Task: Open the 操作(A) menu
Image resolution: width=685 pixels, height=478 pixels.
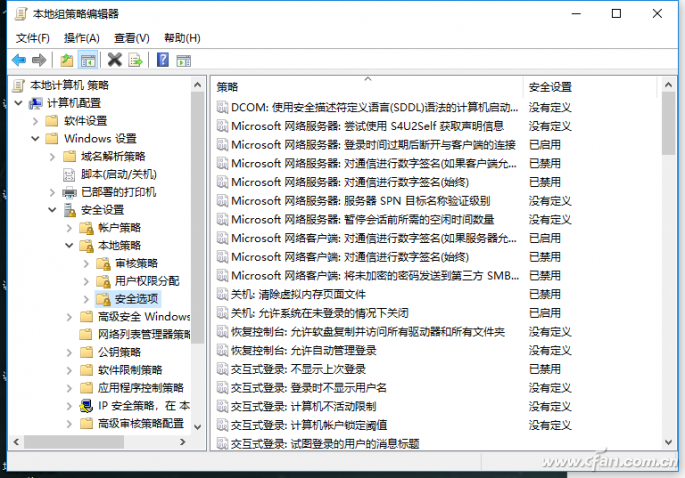Action: click(x=82, y=38)
